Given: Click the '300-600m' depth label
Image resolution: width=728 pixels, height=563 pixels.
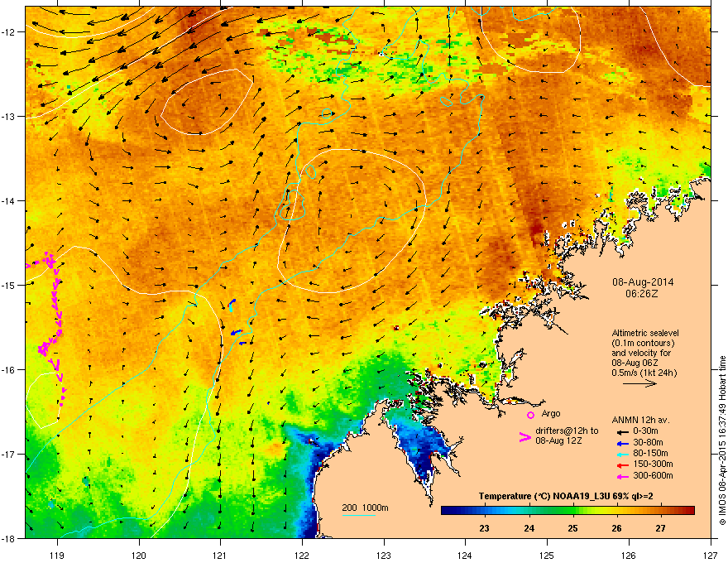Looking at the screenshot, I should 653,475.
